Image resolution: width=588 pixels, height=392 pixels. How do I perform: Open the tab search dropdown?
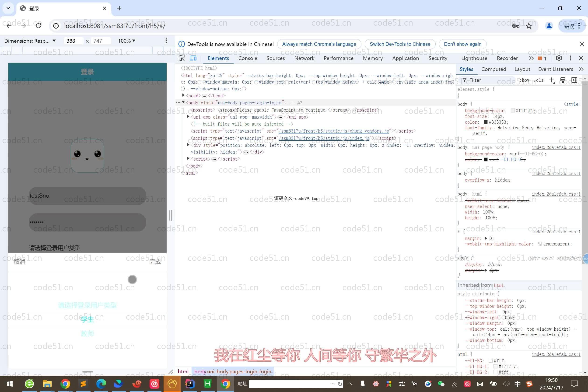pos(8,8)
